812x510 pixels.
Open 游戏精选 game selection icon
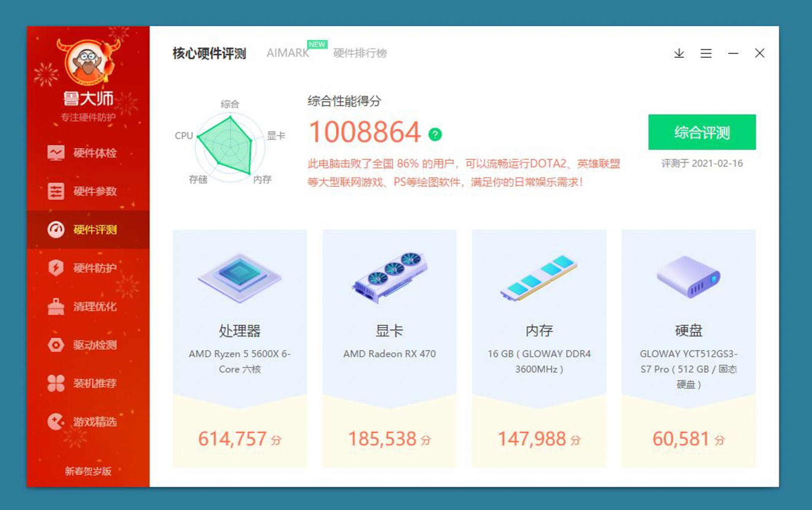pyautogui.click(x=56, y=422)
